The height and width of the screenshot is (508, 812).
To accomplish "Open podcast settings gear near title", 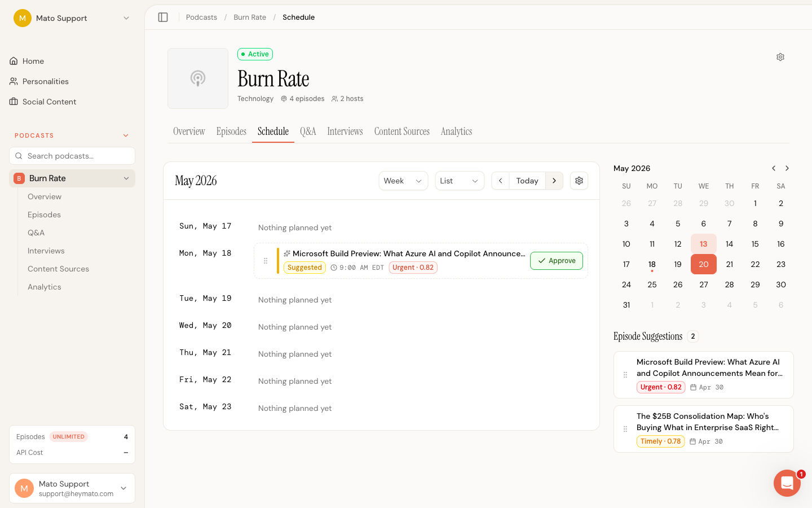I will point(780,57).
